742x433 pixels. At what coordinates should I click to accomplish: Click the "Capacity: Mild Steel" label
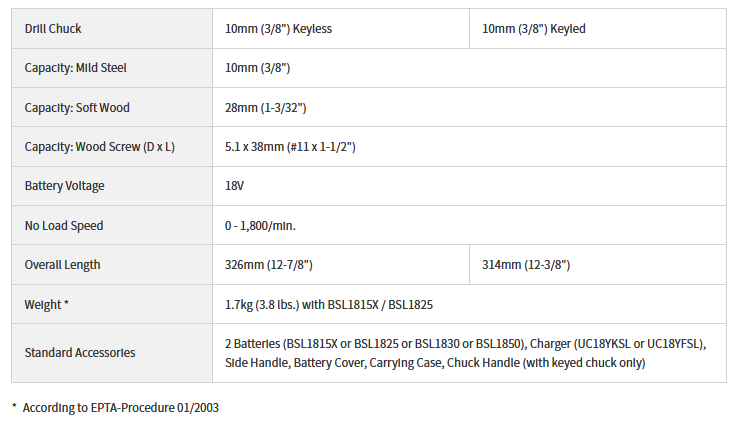75,68
